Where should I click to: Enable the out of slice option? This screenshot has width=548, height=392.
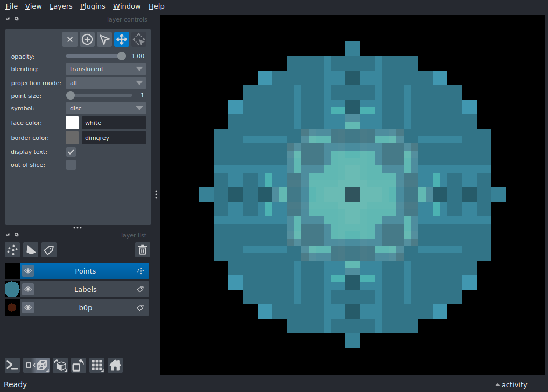pyautogui.click(x=71, y=165)
